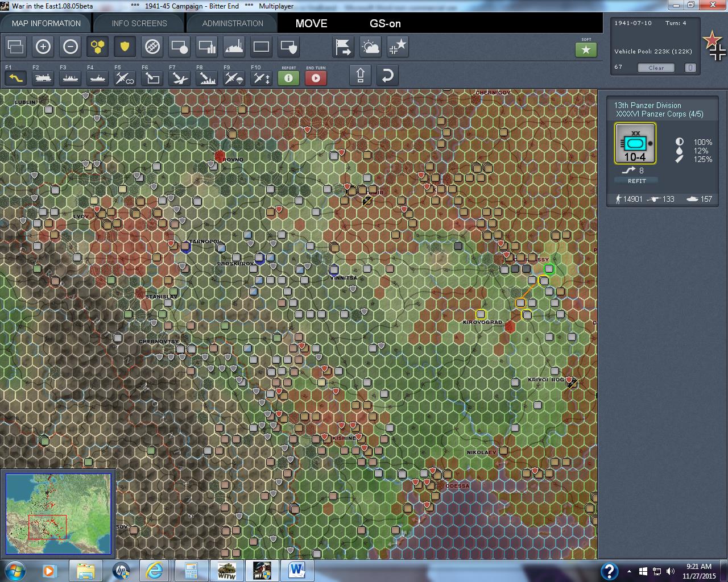
Task: Click the 13th Panzer Division name
Action: (647, 105)
